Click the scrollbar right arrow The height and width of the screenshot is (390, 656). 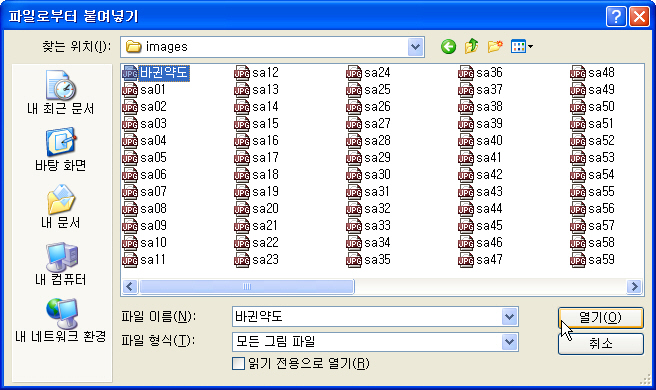tap(634, 287)
